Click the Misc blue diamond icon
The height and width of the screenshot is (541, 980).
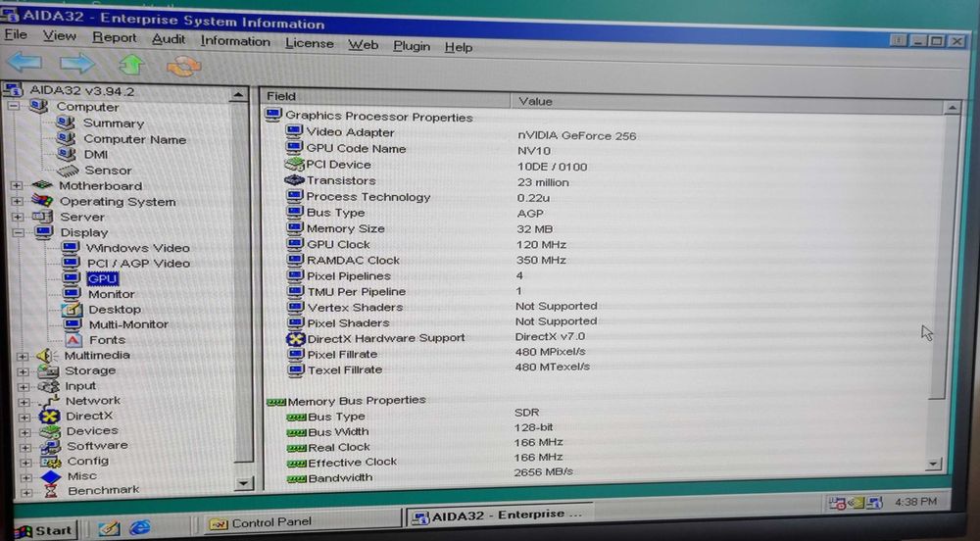point(50,476)
